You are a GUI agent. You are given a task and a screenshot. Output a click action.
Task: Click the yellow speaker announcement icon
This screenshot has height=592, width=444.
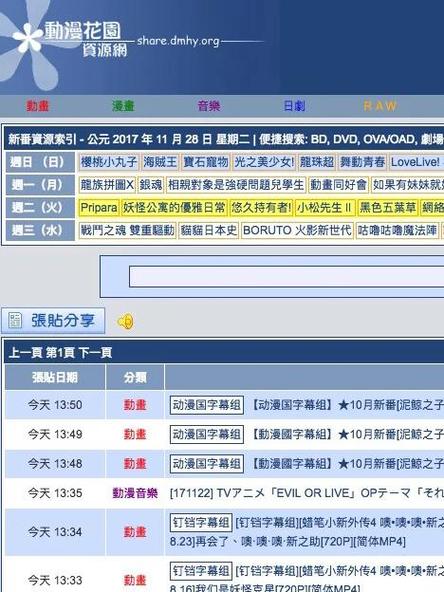point(126,321)
